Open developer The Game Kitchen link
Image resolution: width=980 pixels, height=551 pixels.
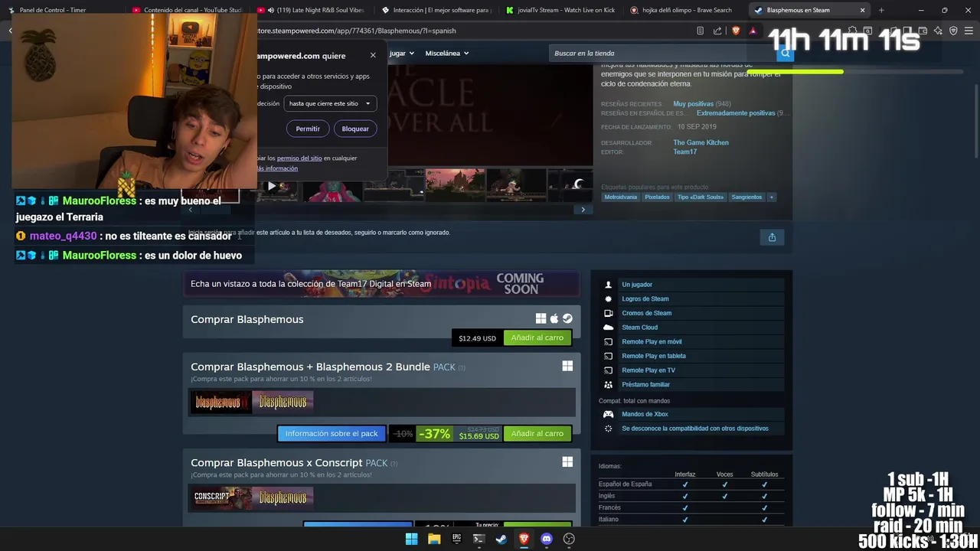[701, 142]
